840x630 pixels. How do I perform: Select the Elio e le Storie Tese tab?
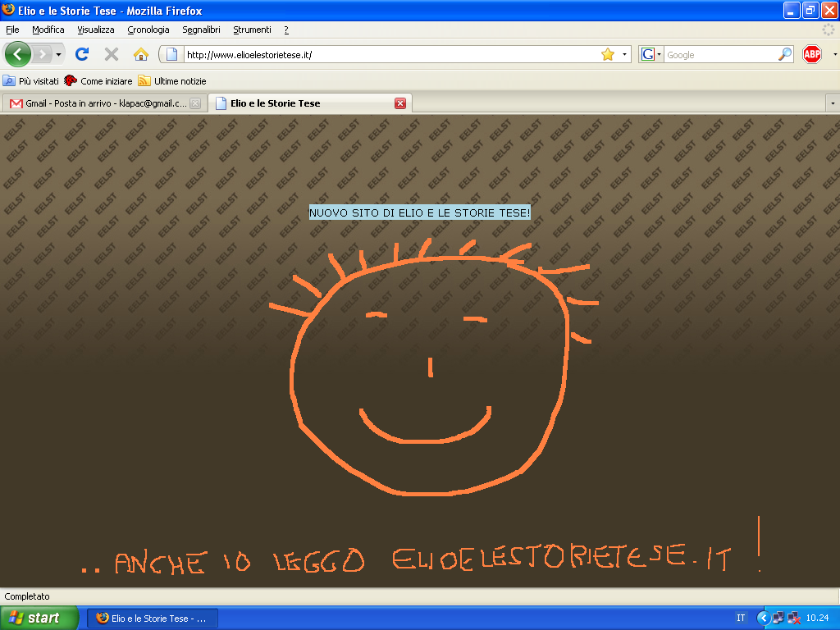click(309, 103)
